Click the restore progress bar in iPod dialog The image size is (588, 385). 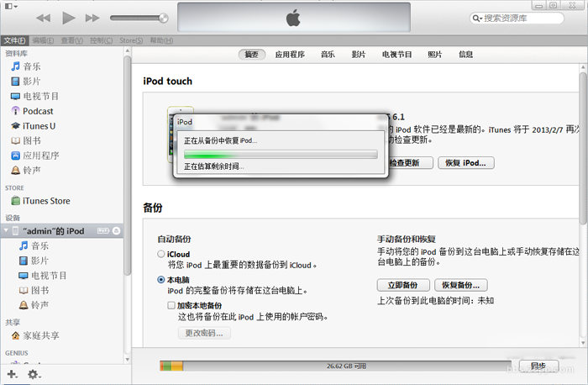281,154
